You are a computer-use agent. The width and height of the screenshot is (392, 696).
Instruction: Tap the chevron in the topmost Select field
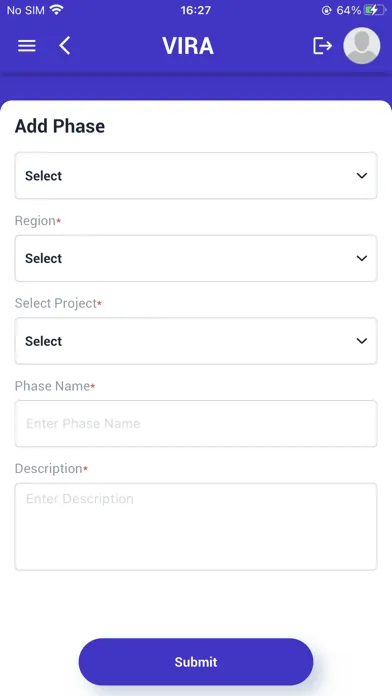click(x=362, y=176)
